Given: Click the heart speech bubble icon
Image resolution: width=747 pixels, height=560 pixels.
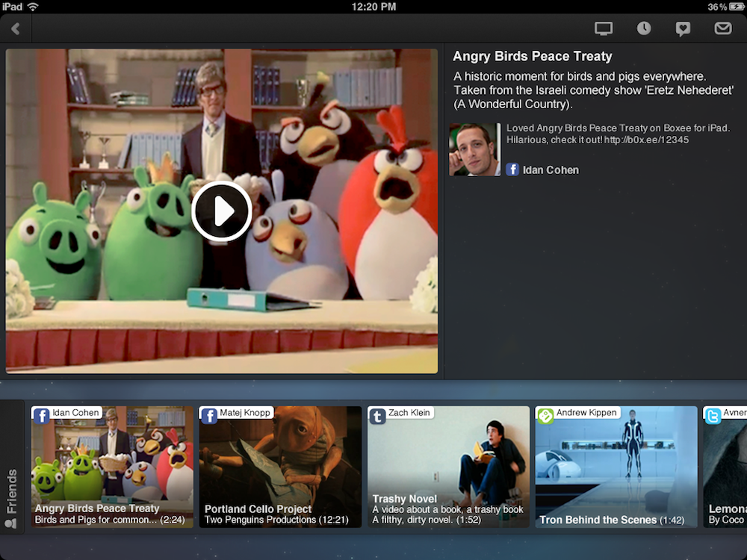Looking at the screenshot, I should 683,28.
